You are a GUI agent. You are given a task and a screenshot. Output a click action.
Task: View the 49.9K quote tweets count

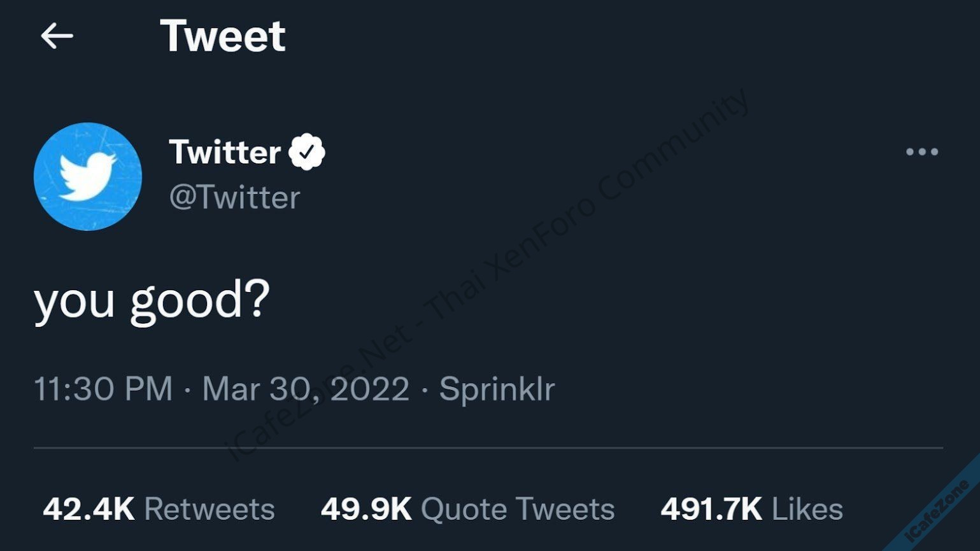(x=366, y=509)
